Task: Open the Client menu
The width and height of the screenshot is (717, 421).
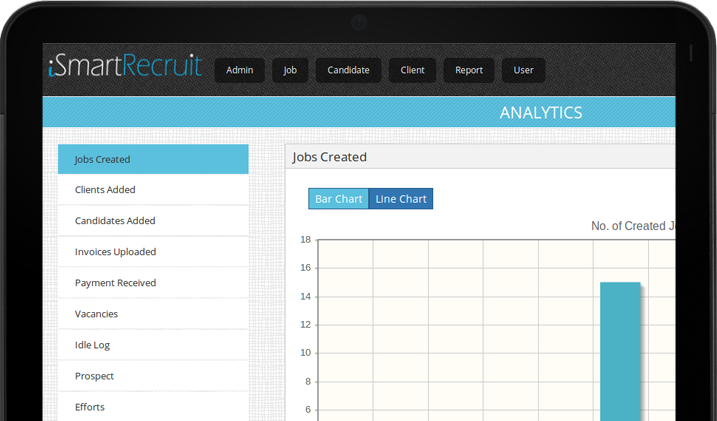Action: (413, 70)
